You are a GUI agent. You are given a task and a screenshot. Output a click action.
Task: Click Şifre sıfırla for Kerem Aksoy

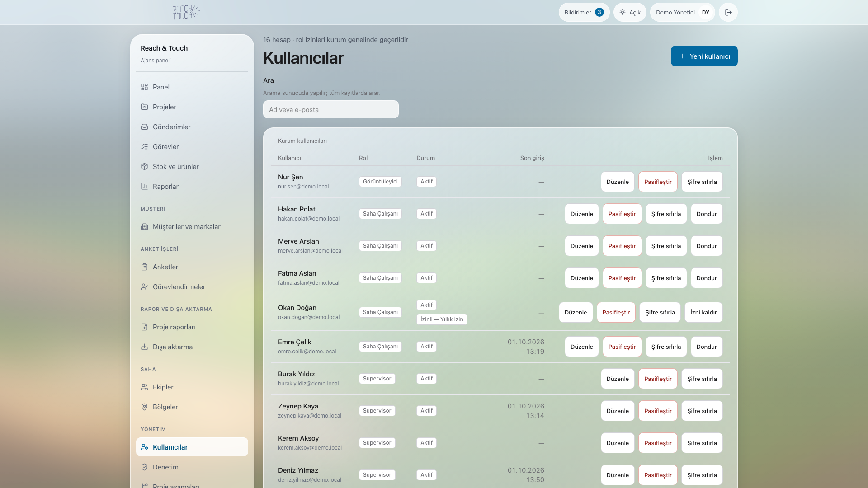702,443
